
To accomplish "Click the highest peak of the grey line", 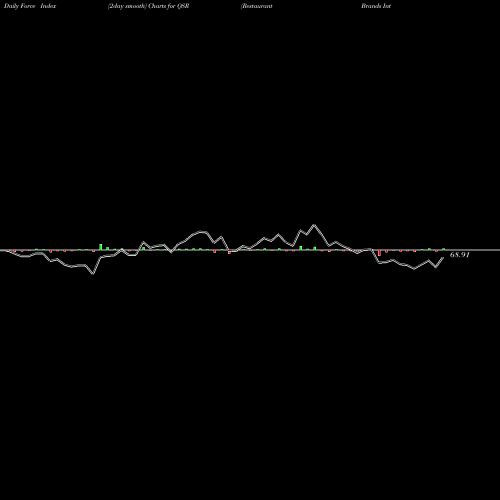I will 314,226.
